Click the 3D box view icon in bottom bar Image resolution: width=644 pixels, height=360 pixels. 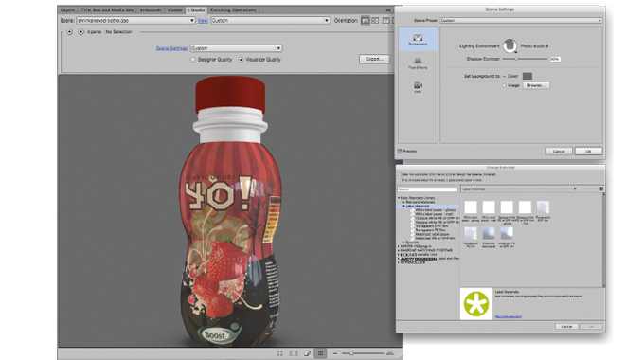pyautogui.click(x=307, y=353)
